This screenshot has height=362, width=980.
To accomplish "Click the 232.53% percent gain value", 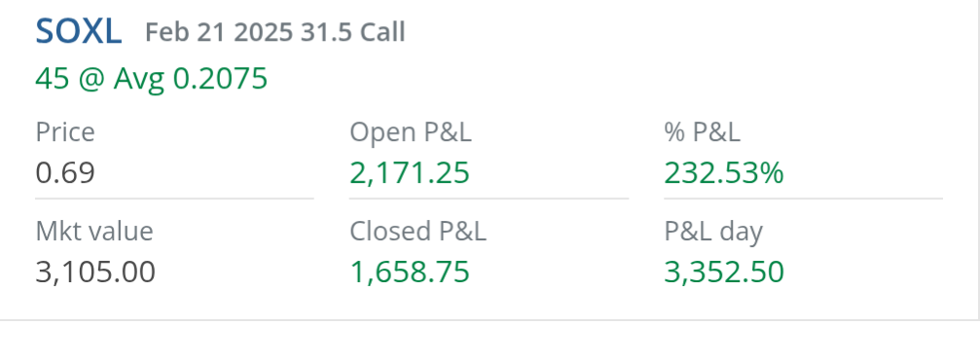I will 724,173.
